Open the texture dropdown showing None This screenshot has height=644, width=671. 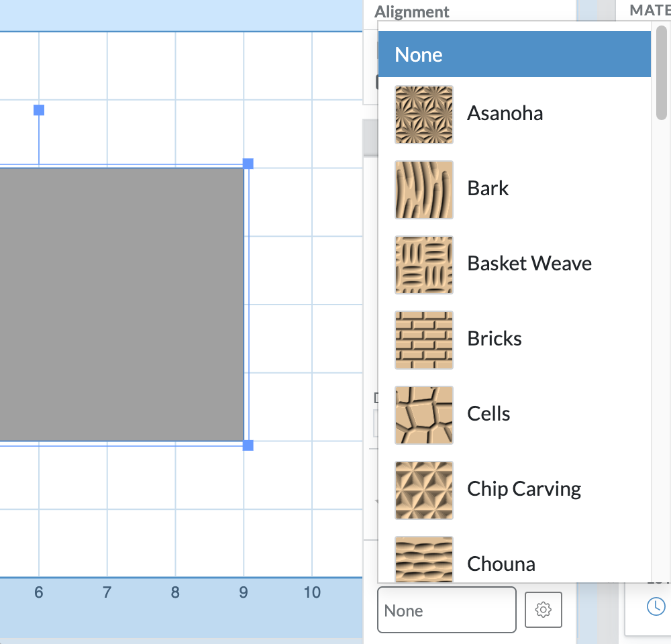coord(446,610)
